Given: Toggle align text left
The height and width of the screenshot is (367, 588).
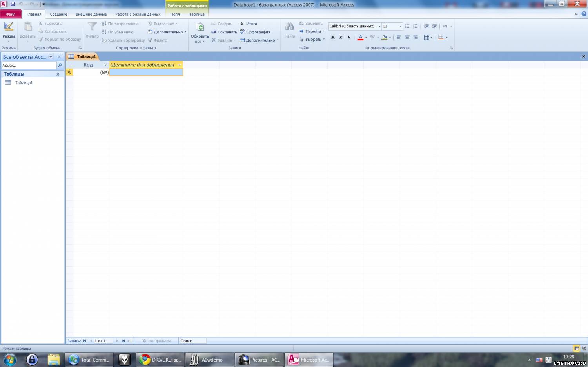Looking at the screenshot, I should [399, 37].
